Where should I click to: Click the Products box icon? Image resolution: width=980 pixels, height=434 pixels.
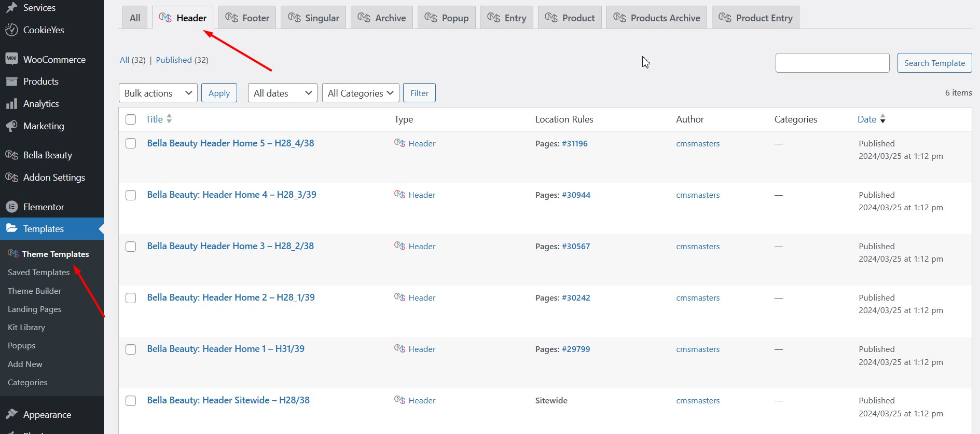(x=11, y=82)
